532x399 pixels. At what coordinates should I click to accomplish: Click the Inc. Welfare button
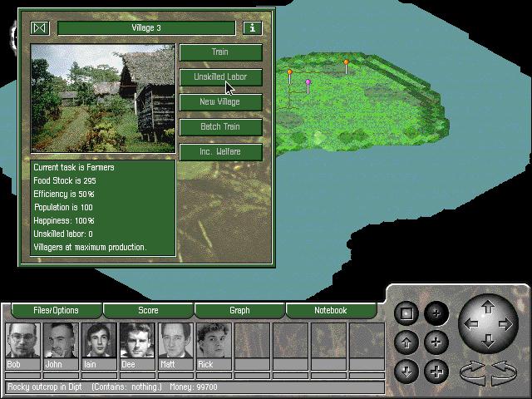(220, 151)
